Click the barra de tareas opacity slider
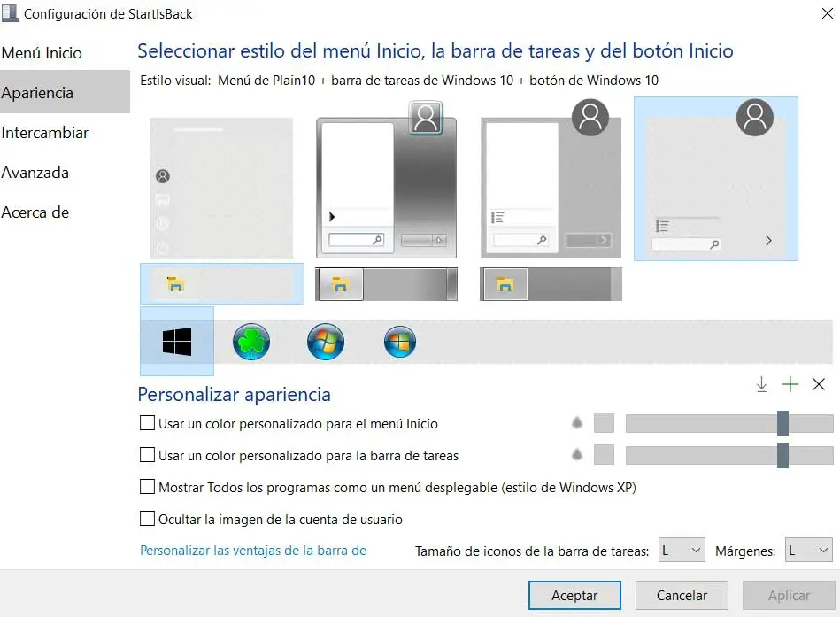This screenshot has height=617, width=840. [729, 455]
